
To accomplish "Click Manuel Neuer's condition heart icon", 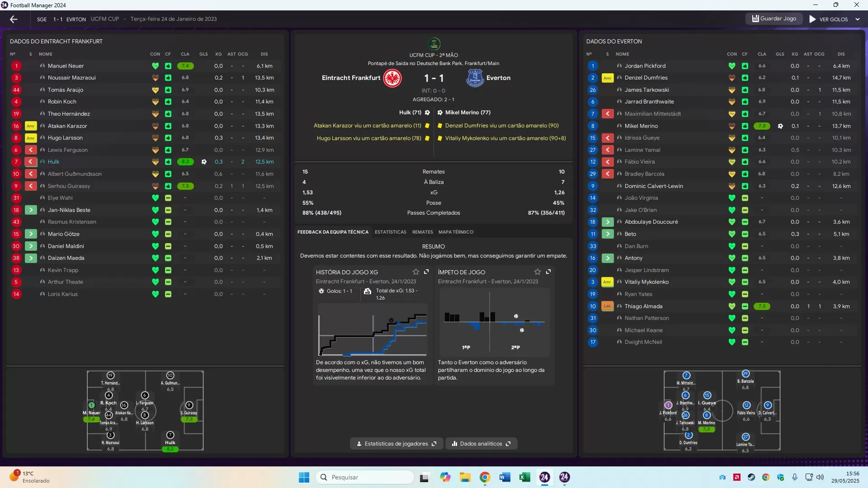I will point(155,66).
